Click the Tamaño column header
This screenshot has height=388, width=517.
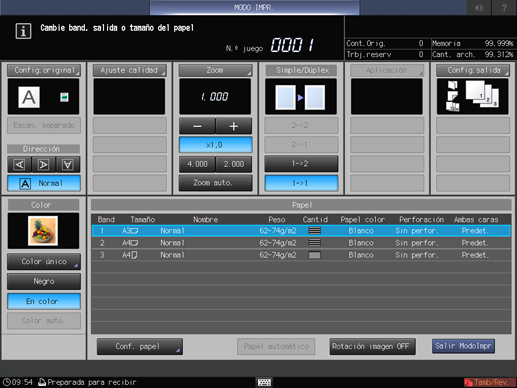[143, 220]
